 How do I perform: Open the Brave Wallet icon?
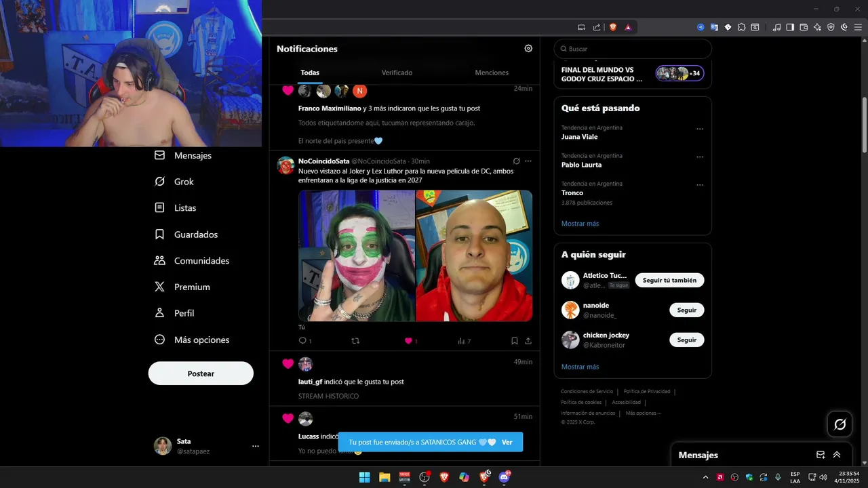coord(804,27)
